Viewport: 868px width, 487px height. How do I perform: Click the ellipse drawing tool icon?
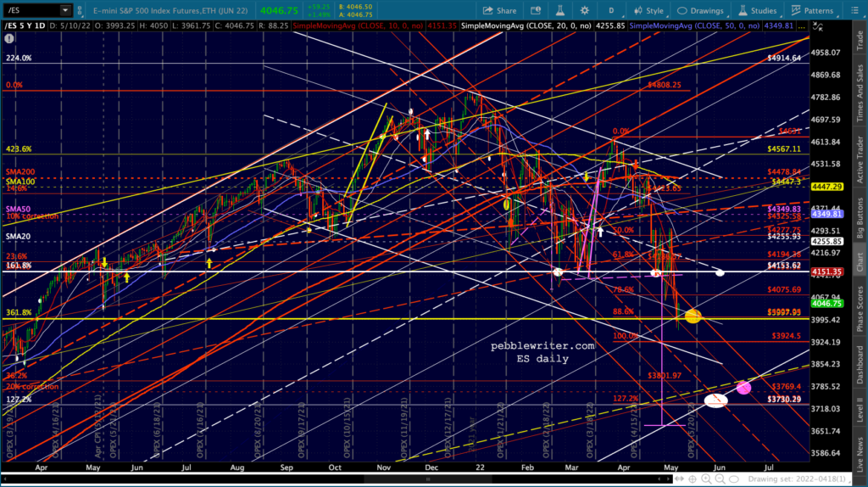coord(734,479)
